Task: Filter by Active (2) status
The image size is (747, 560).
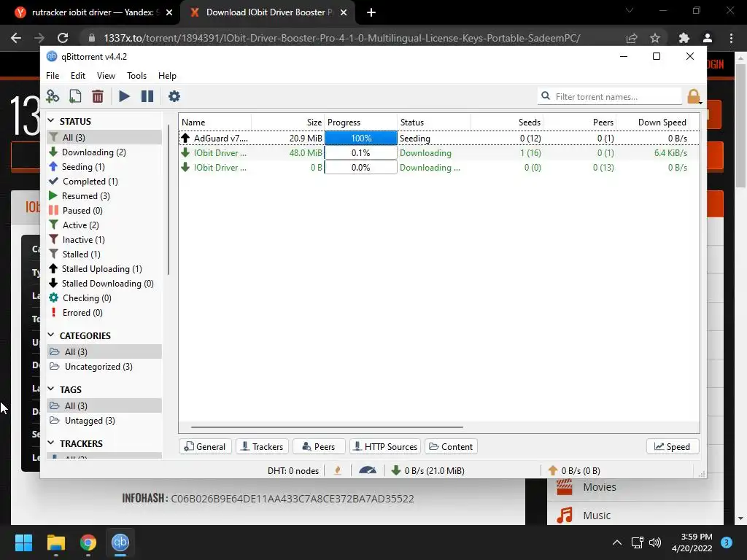Action: (104, 225)
